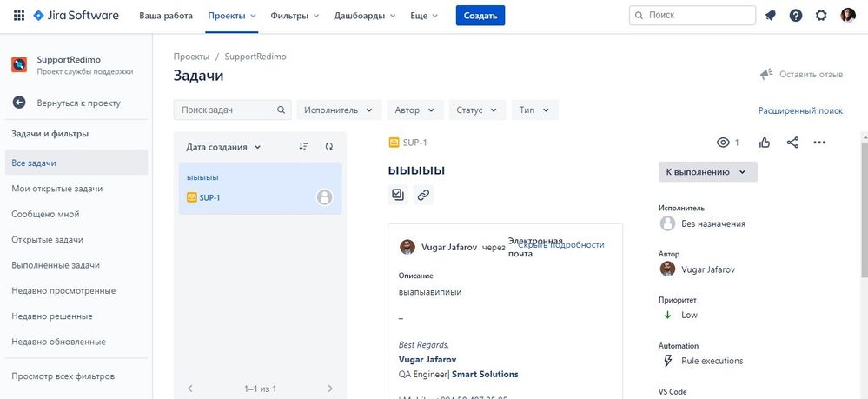Expand the Еще menu
868x399 pixels.
tap(424, 16)
